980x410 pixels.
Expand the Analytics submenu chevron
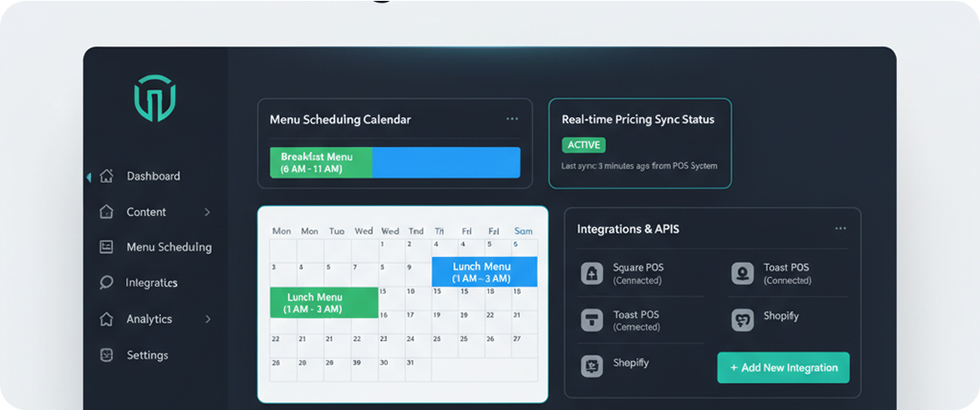[207, 319]
